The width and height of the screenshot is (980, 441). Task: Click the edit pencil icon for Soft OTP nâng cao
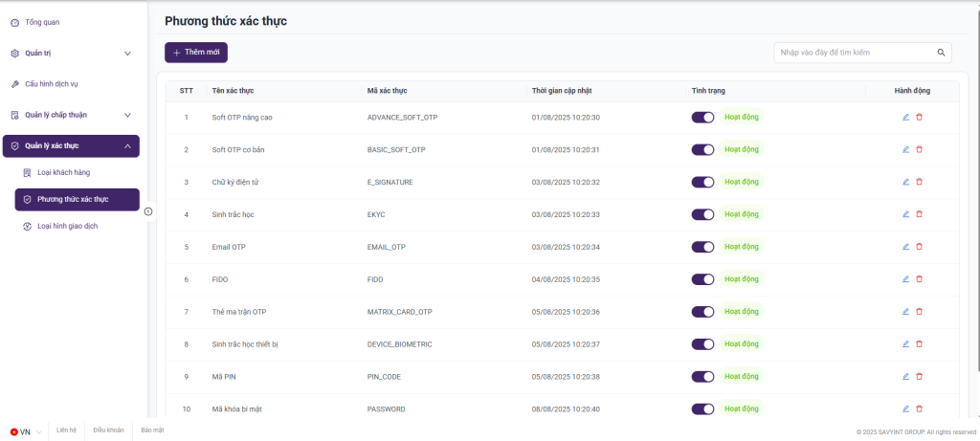[x=905, y=117]
